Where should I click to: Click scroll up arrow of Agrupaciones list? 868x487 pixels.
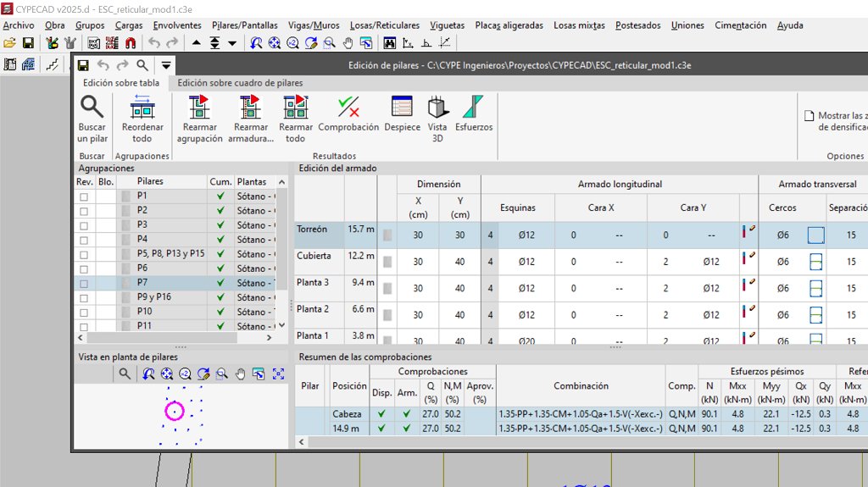click(x=281, y=181)
